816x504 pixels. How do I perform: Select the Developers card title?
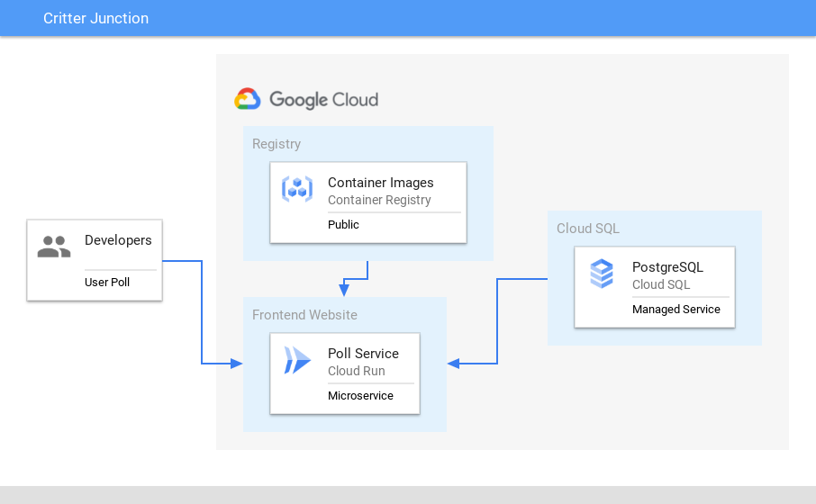click(x=118, y=240)
